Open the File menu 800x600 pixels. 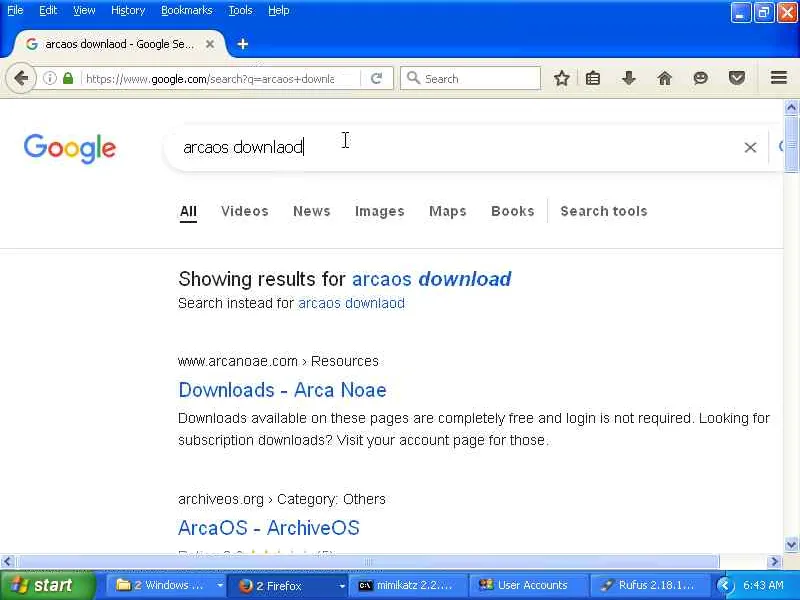tap(15, 10)
